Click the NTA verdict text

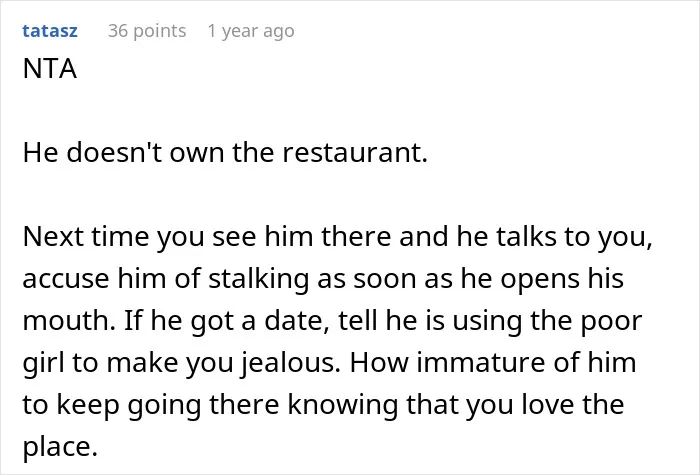[x=50, y=69]
